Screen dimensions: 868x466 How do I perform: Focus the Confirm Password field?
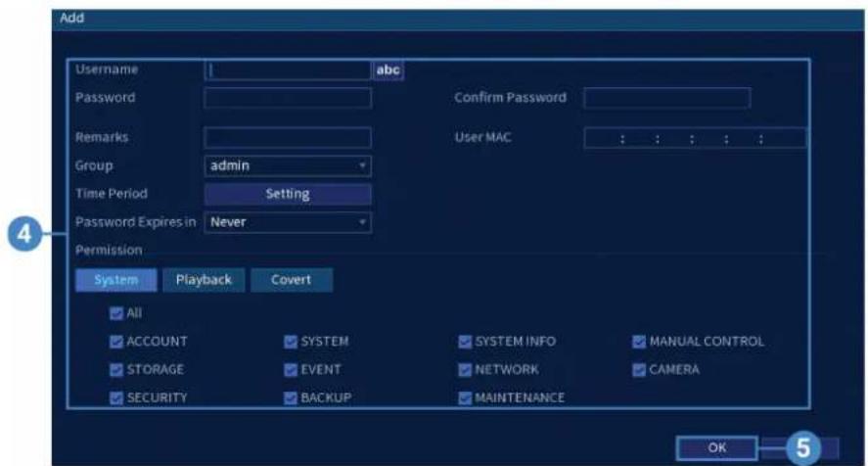click(667, 98)
